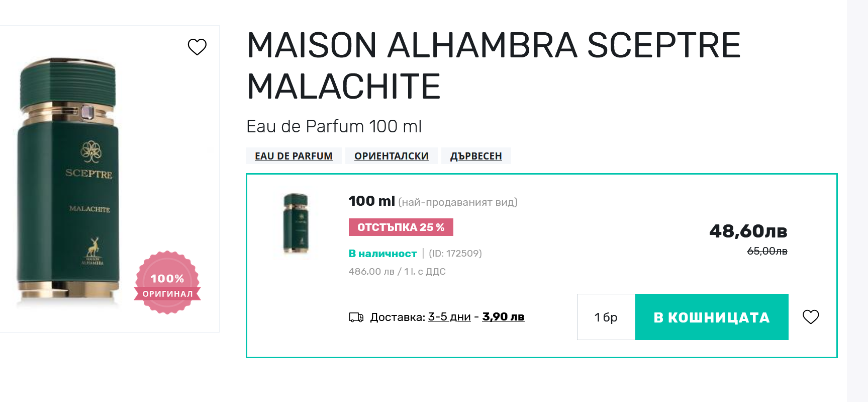Click the product ID 172509 text
Image resolution: width=868 pixels, height=402 pixels.
coord(455,254)
